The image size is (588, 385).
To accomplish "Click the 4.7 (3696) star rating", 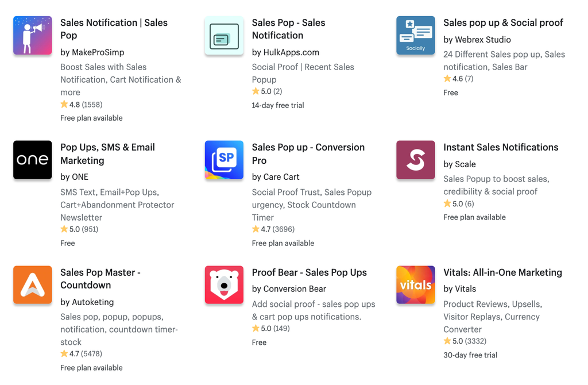I will (273, 229).
